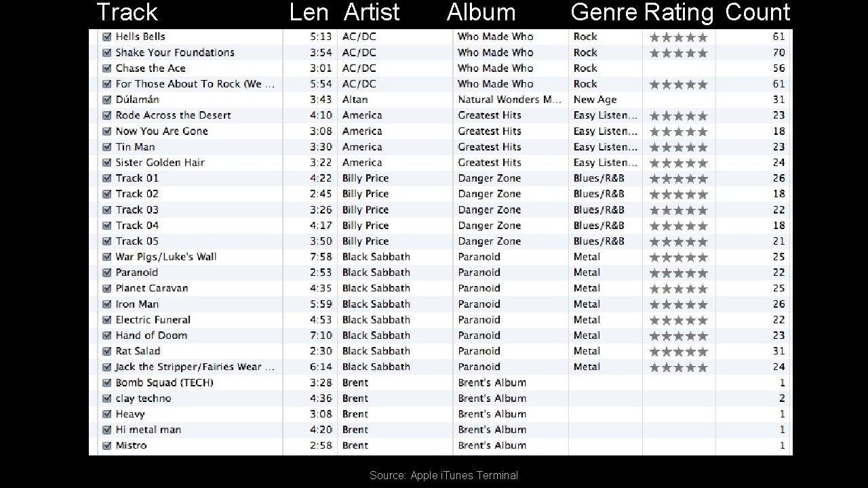Click star rating of Track 03
Screen dimensions: 868x488
click(x=678, y=210)
